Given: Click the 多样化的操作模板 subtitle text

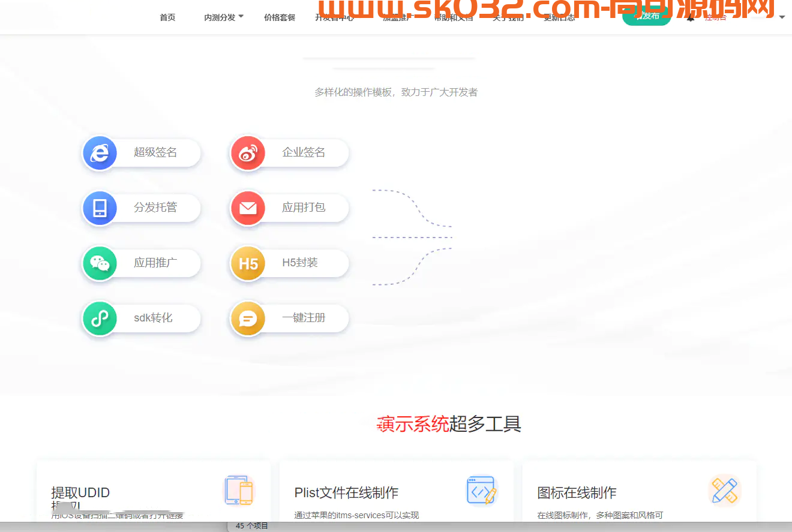Looking at the screenshot, I should tap(396, 92).
